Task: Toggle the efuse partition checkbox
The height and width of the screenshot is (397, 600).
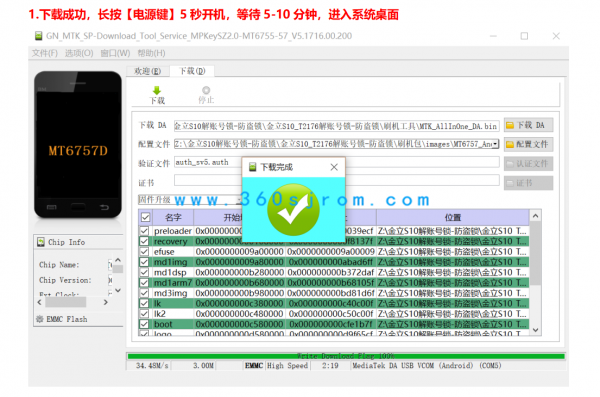Action: pyautogui.click(x=144, y=252)
